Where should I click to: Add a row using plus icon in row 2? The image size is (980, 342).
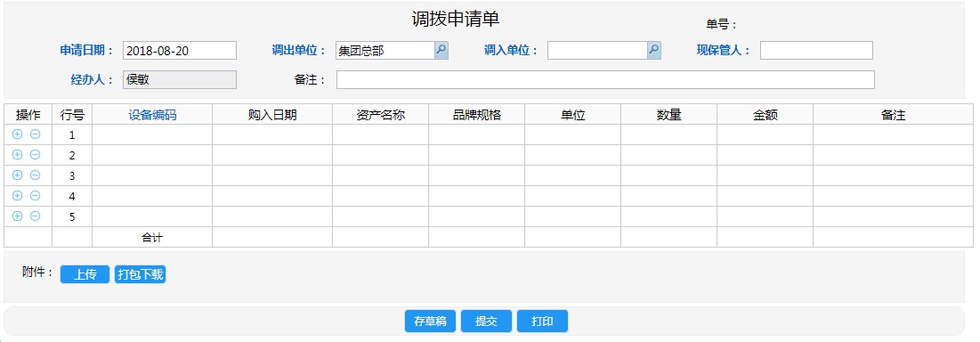[18, 155]
